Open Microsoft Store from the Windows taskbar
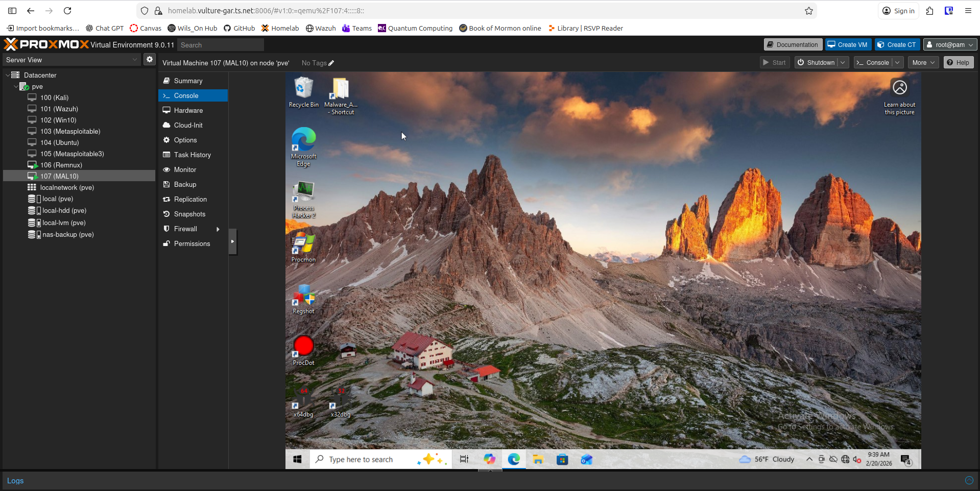980x491 pixels. (x=562, y=459)
